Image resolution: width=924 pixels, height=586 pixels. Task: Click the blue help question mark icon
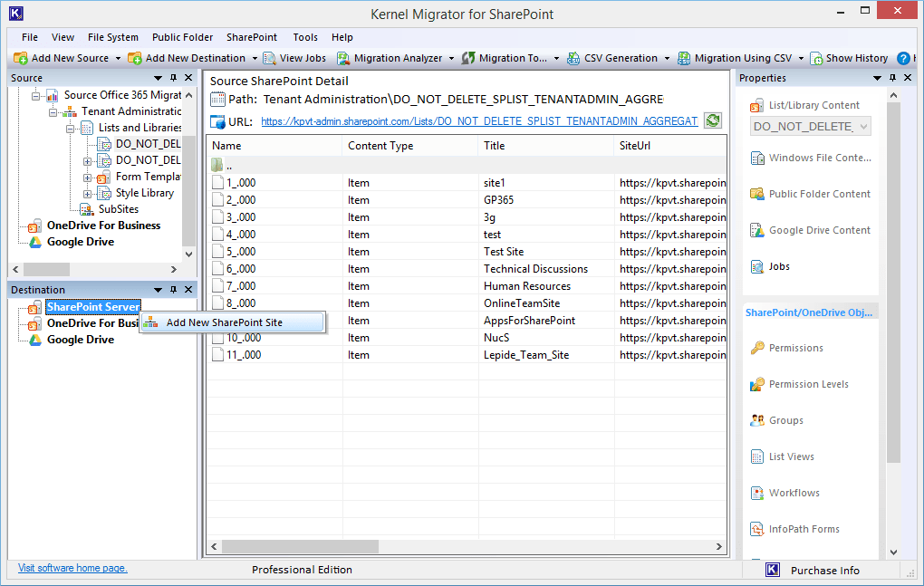tap(903, 58)
